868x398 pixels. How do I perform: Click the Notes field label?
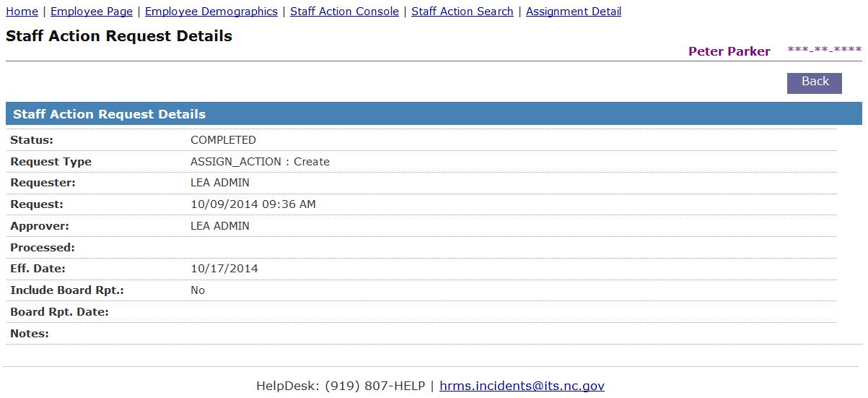tap(30, 334)
